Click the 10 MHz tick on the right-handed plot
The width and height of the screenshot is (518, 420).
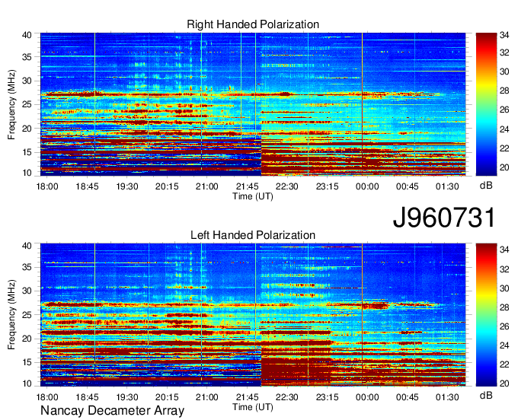click(x=27, y=173)
